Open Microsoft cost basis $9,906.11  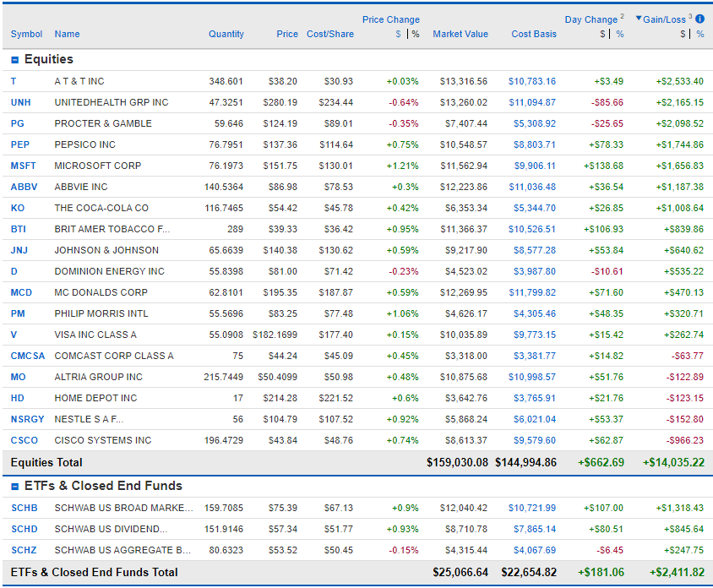pyautogui.click(x=535, y=166)
